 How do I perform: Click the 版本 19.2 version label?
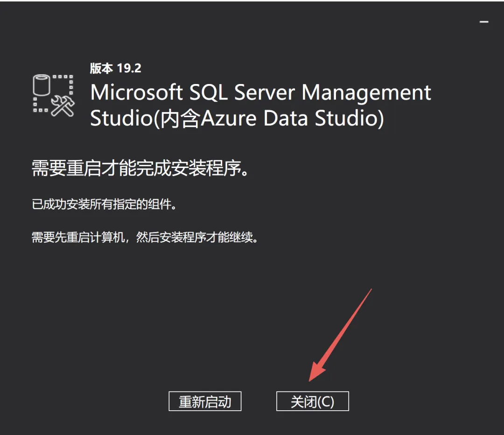tap(116, 68)
